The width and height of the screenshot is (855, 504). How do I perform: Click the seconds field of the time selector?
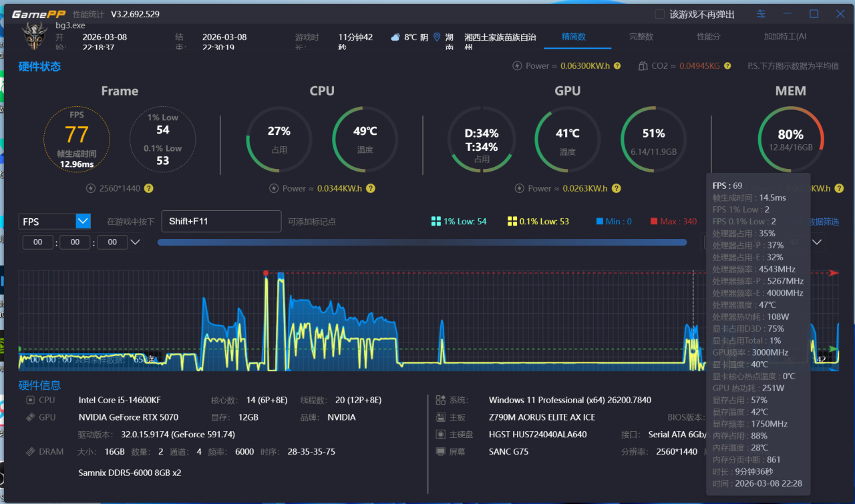112,242
